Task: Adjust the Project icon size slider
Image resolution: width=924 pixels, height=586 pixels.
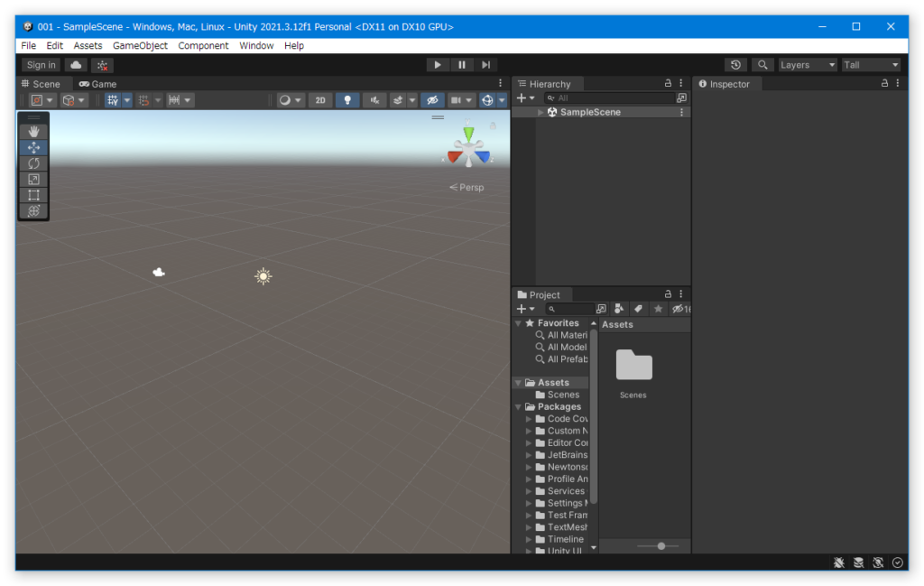Action: click(661, 546)
